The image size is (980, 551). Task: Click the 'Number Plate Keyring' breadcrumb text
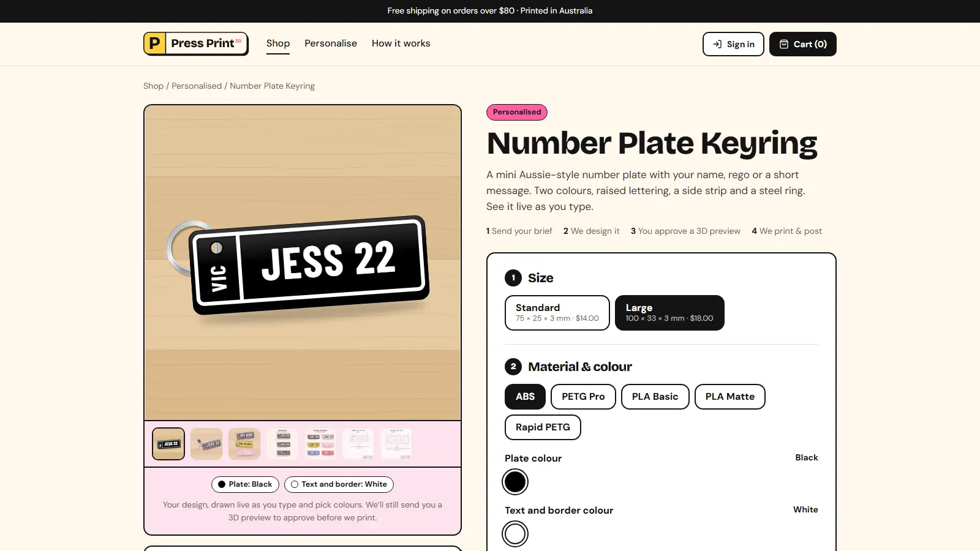click(x=272, y=86)
